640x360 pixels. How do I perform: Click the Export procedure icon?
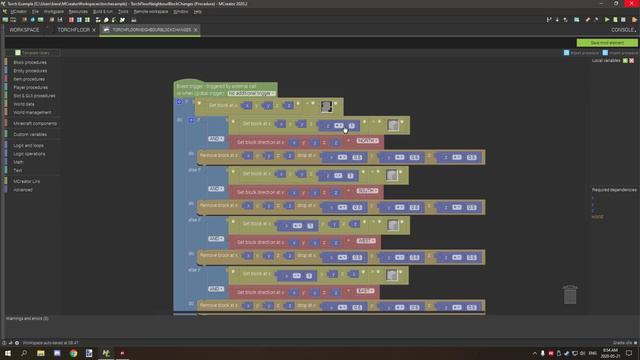click(x=567, y=53)
